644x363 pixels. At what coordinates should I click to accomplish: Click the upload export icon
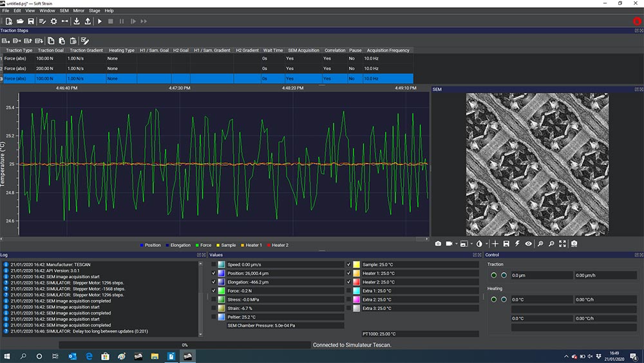[88, 21]
